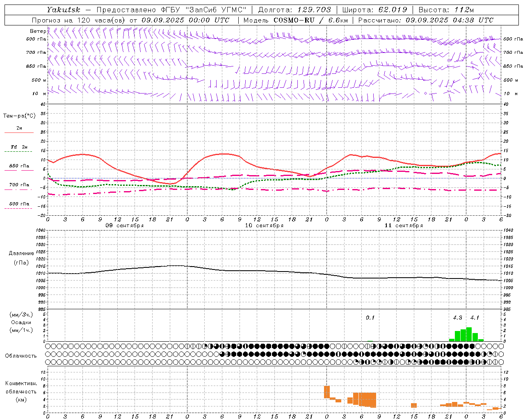Select the text Предоставлено ФГБУ "ЗапСиб УГМС"
This screenshot has width=525, height=420.
(172, 10)
